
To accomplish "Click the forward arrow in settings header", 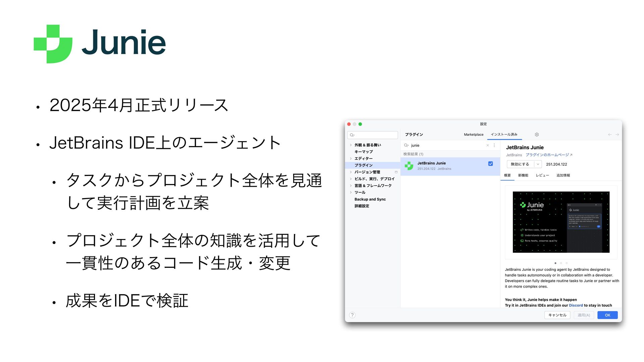I will 617,134.
